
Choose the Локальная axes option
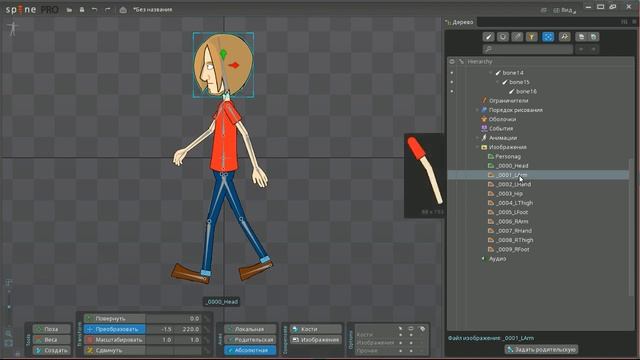[250, 329]
